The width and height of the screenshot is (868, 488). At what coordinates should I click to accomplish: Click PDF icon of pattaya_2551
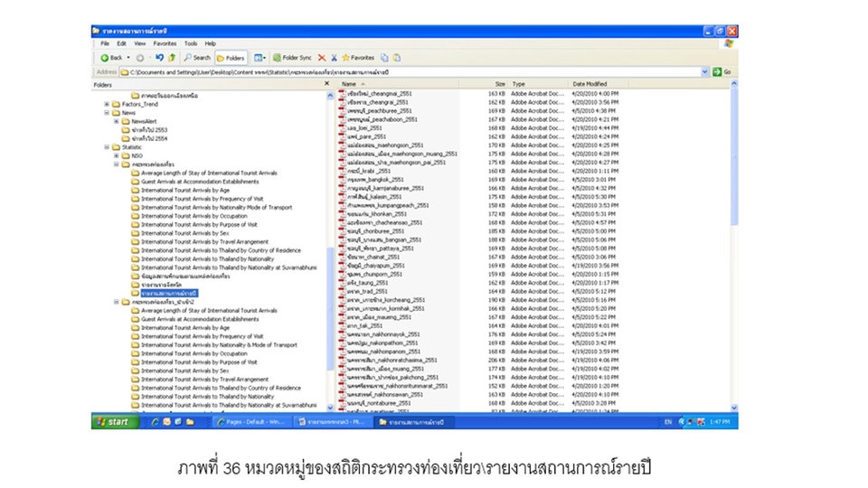point(342,249)
